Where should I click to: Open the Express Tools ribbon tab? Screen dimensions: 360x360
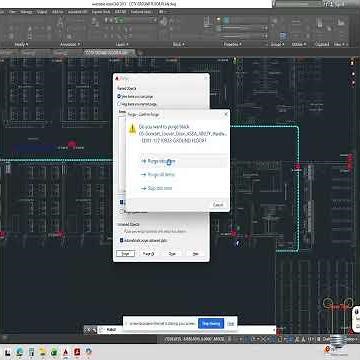(x=101, y=12)
